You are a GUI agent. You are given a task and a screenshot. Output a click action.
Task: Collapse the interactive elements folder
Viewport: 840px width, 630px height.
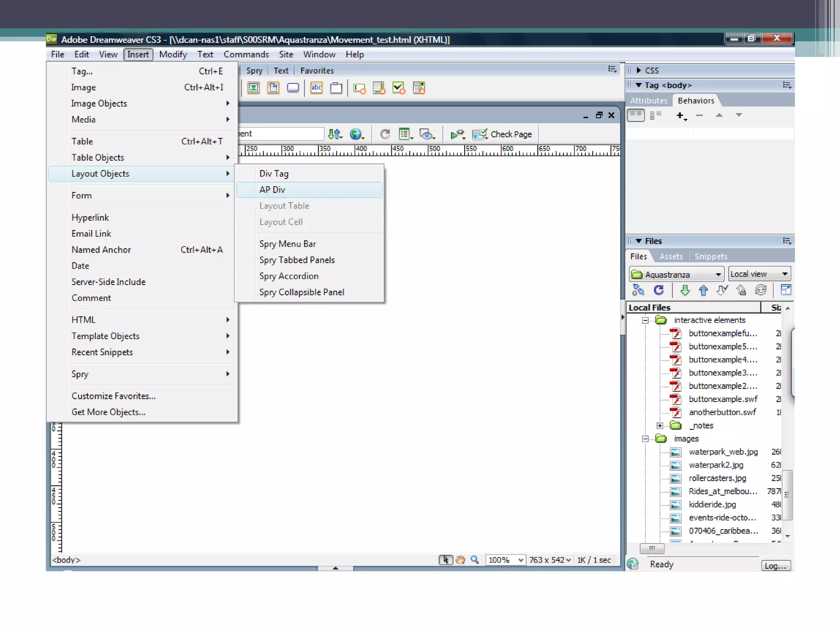[645, 320]
